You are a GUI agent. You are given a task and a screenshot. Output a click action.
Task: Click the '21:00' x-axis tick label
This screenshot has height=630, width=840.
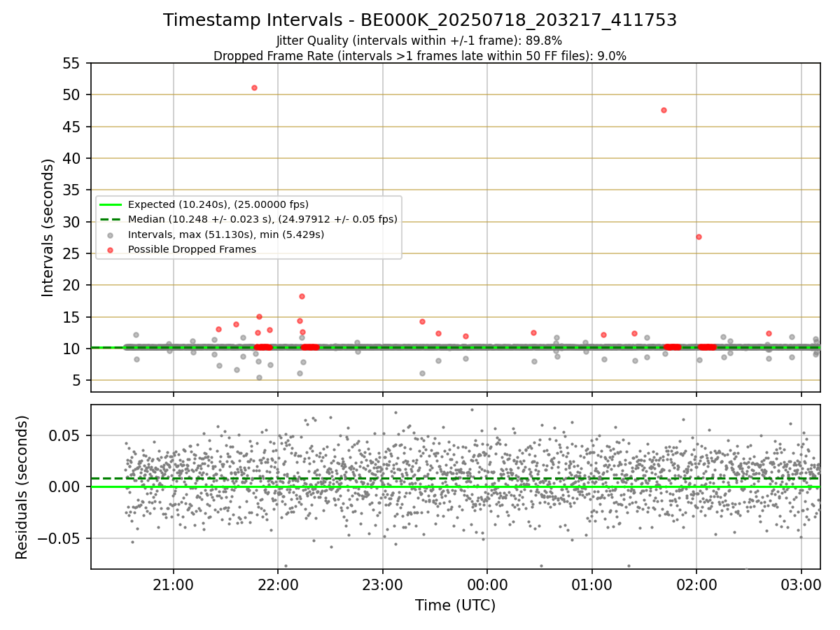pos(174,584)
